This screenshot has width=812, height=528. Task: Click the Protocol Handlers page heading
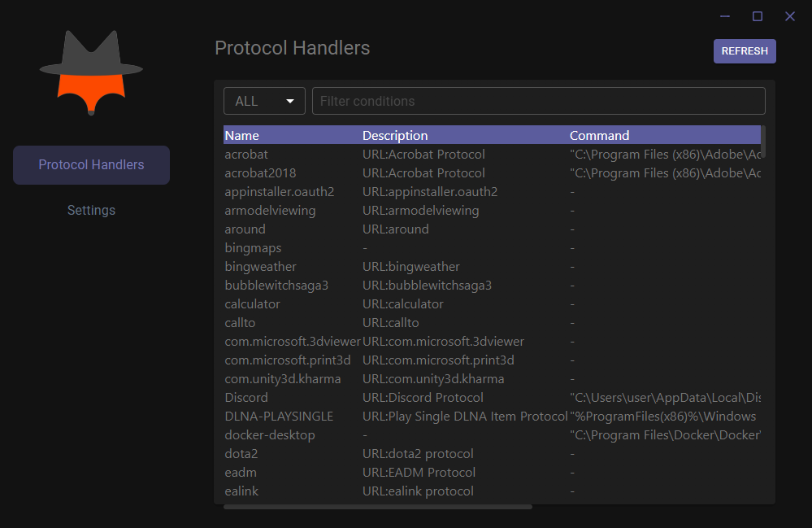(x=292, y=48)
